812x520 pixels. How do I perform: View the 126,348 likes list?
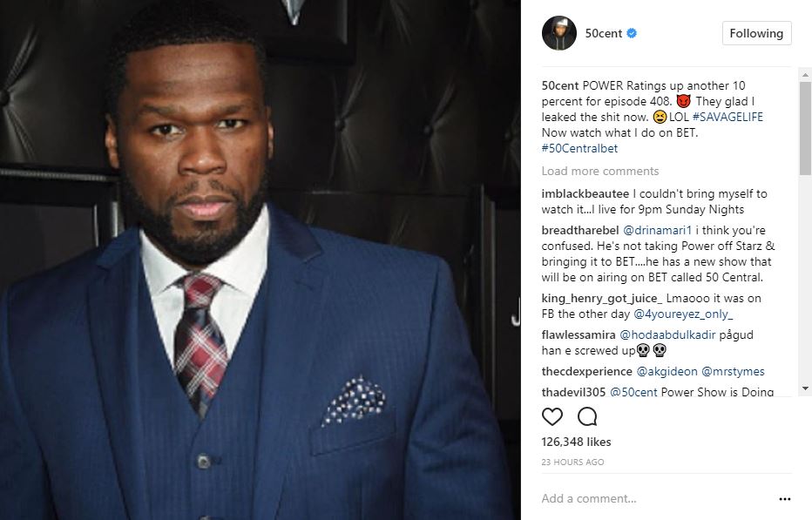(577, 442)
